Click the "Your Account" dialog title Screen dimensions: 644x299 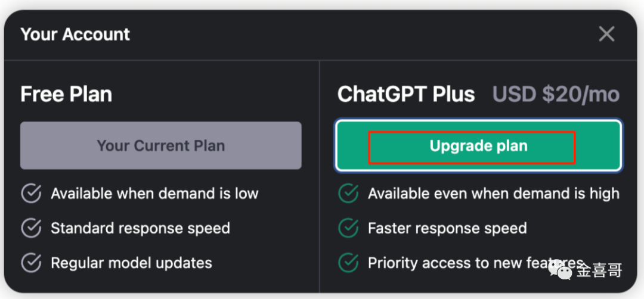click(x=75, y=35)
